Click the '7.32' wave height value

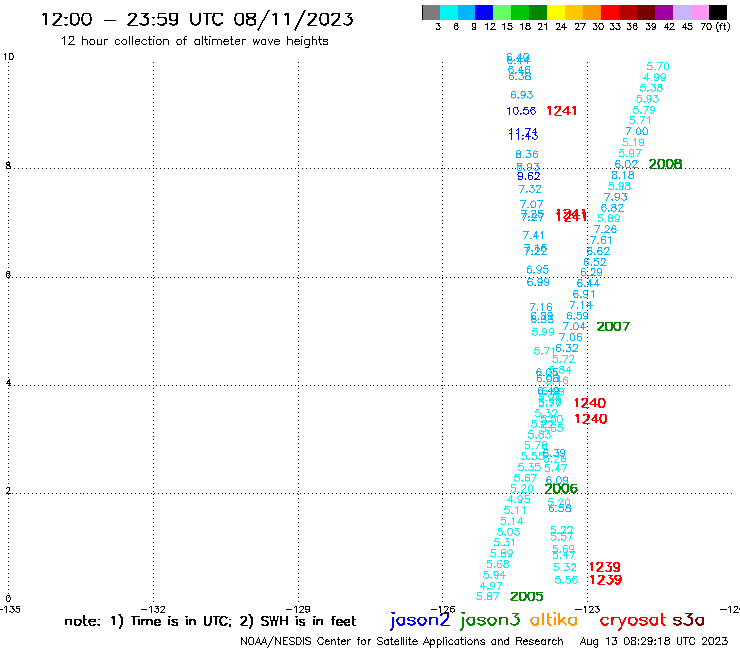[530, 189]
